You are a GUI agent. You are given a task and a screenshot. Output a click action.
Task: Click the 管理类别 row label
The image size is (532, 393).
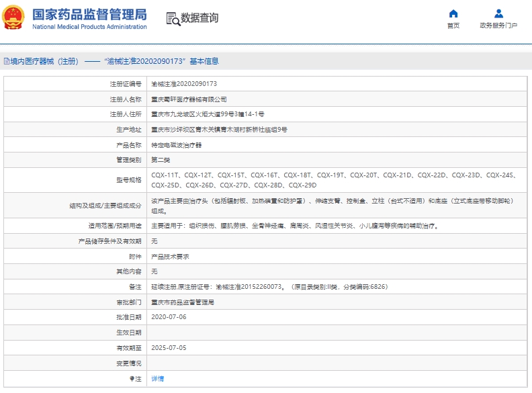tap(128, 160)
